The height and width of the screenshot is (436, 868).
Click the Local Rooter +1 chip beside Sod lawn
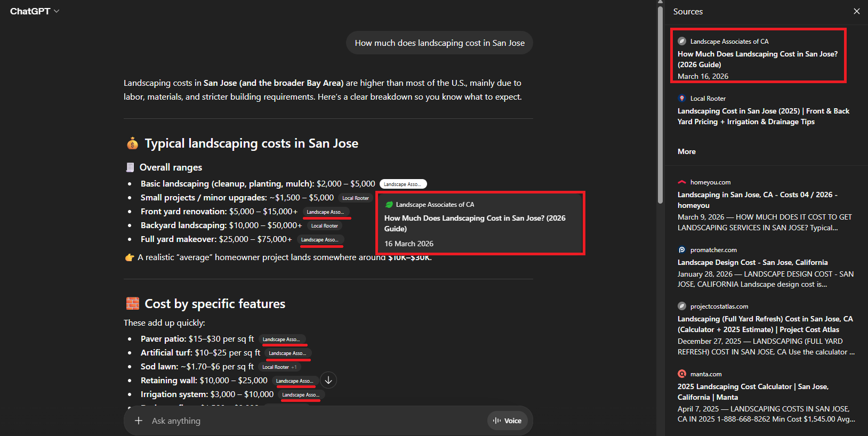point(279,367)
